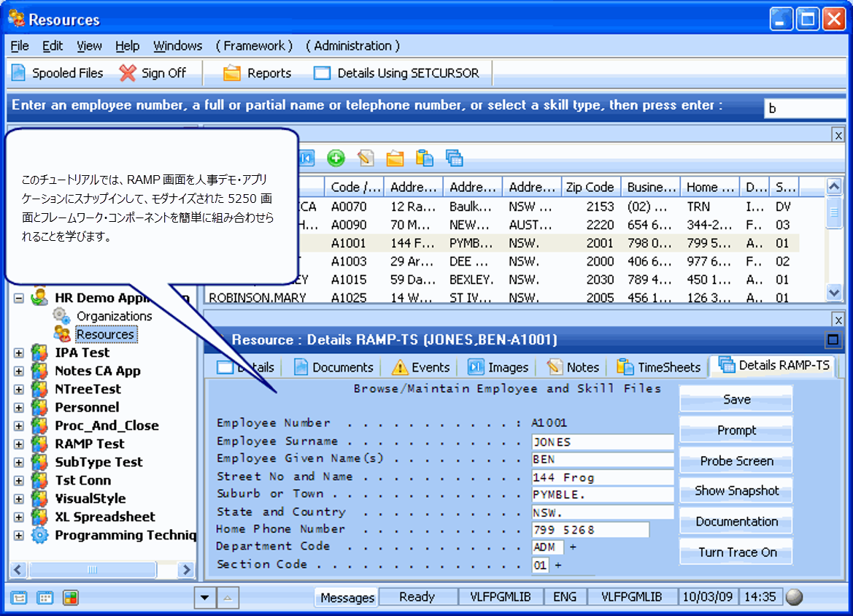Click the green add new icon
The image size is (853, 616).
click(x=336, y=158)
